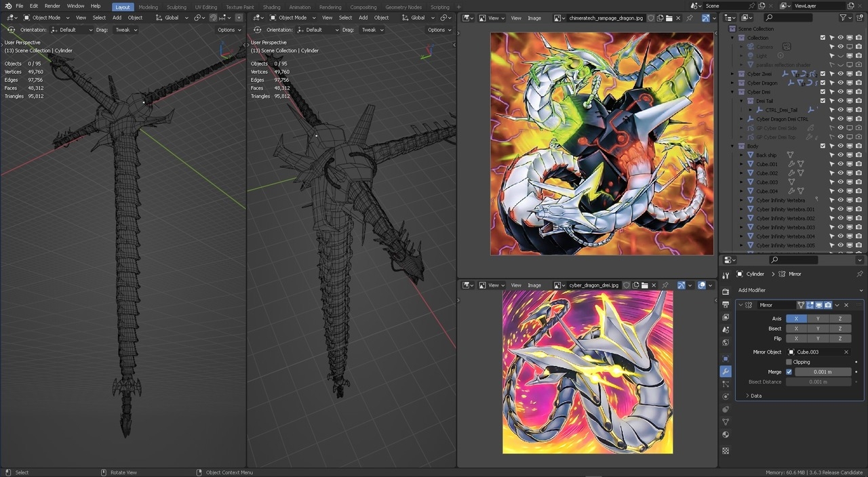Open Drag Tweak dropdown in left viewport

point(125,30)
